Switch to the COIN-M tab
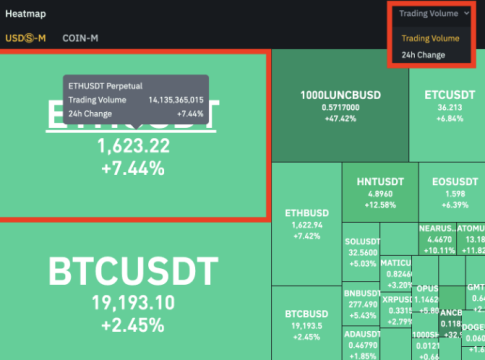The height and width of the screenshot is (360, 485). coord(80,38)
